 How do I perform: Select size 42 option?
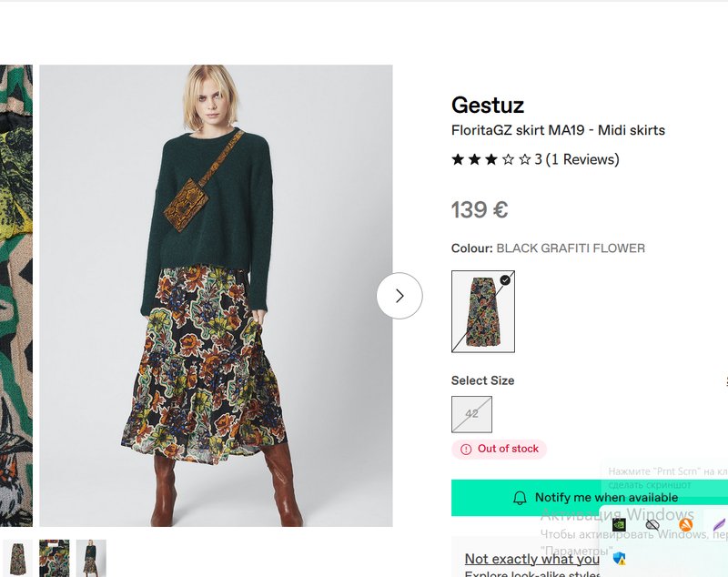[x=471, y=414]
